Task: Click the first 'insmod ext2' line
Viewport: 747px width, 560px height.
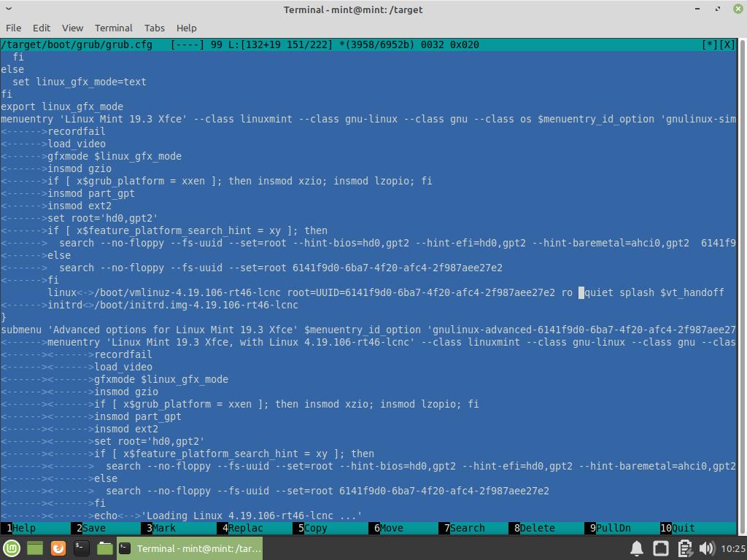Action: (80, 206)
